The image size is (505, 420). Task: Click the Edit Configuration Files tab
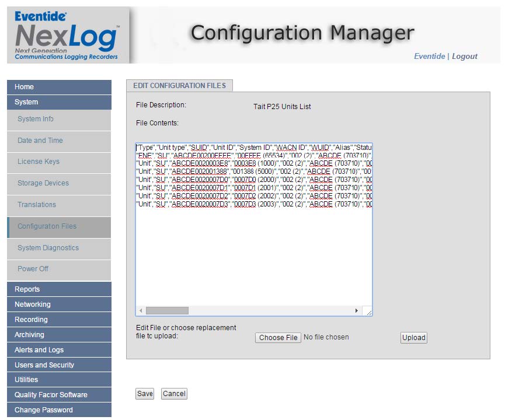tap(179, 86)
